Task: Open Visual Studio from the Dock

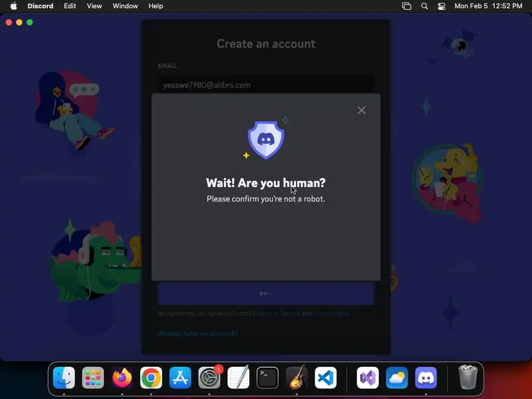Action: coord(368,378)
